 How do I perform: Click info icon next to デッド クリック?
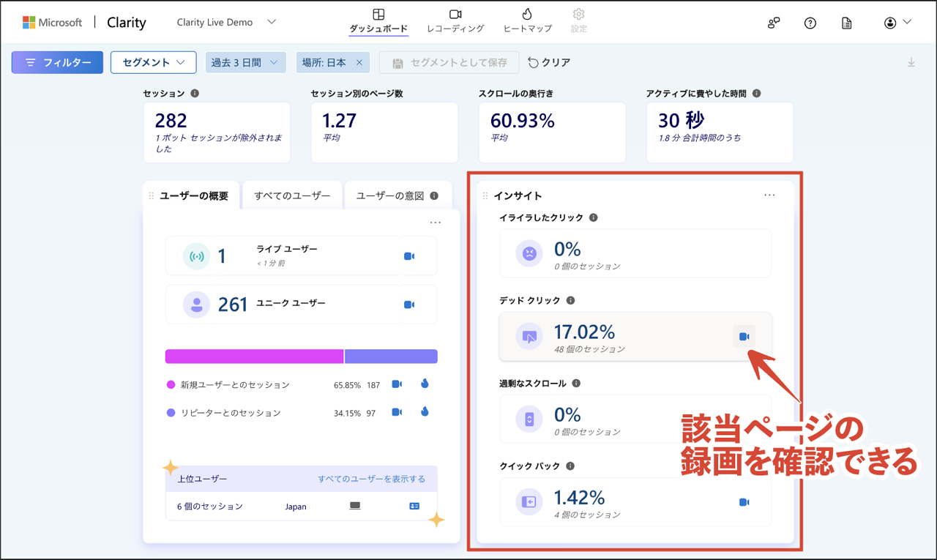coord(570,300)
